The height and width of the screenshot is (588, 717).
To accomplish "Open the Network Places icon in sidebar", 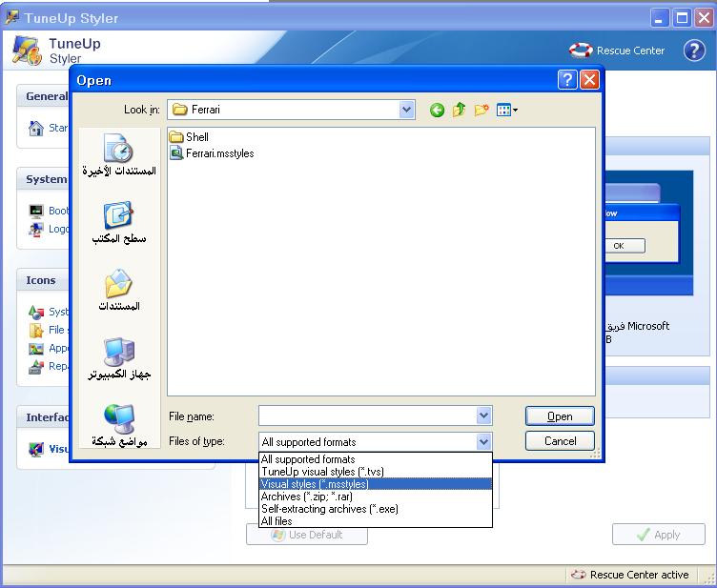I will (x=119, y=418).
